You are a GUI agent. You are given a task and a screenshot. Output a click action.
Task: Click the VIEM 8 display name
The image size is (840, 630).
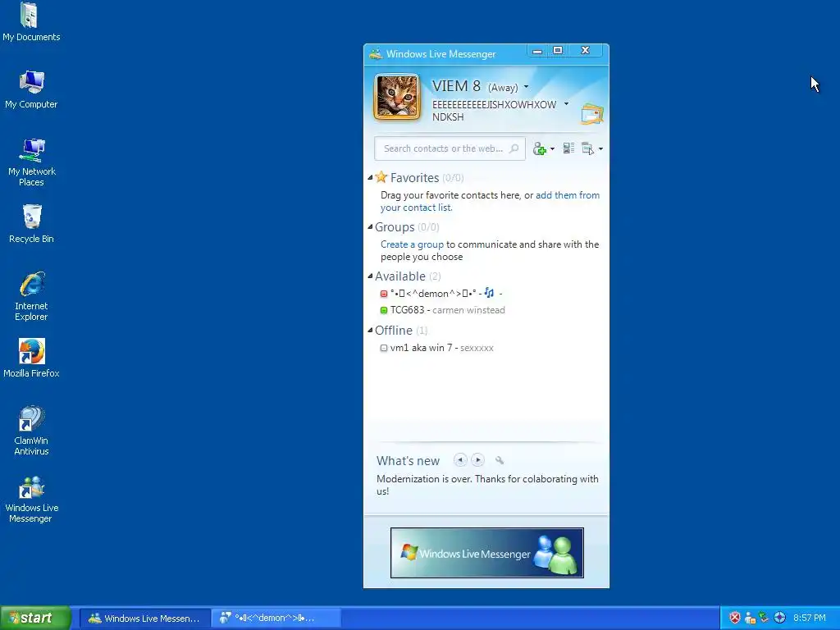tap(456, 85)
